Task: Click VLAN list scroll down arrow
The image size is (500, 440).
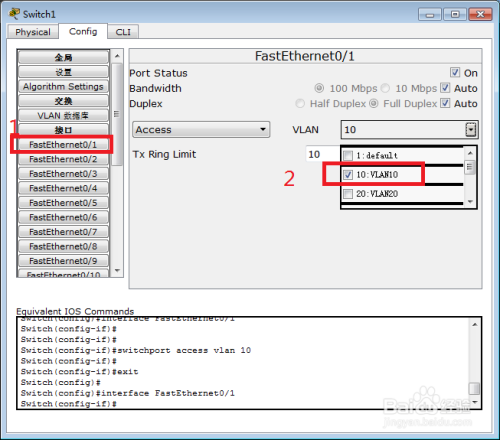Action: (470, 202)
